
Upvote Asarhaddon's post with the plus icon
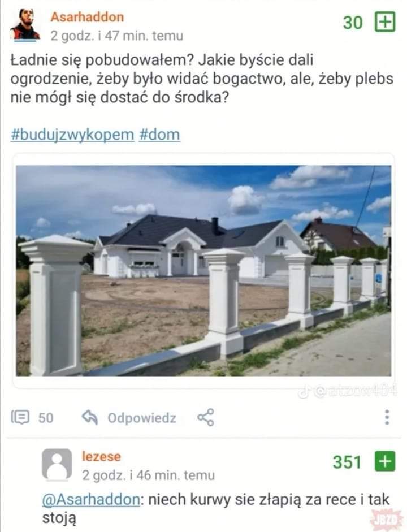[x=384, y=21]
